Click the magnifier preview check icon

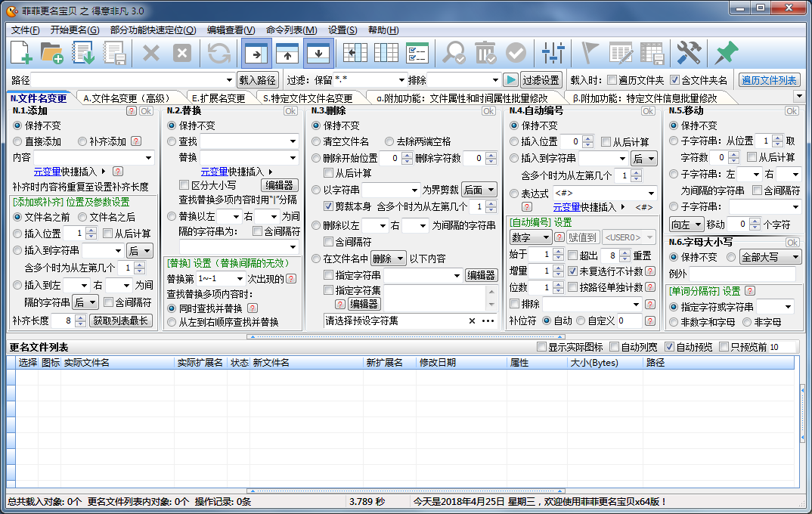pos(454,53)
